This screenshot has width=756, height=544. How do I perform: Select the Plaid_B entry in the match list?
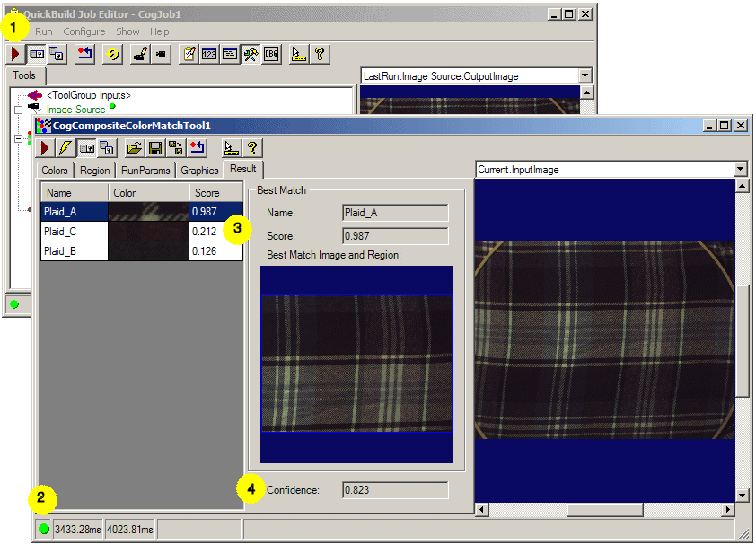point(72,250)
